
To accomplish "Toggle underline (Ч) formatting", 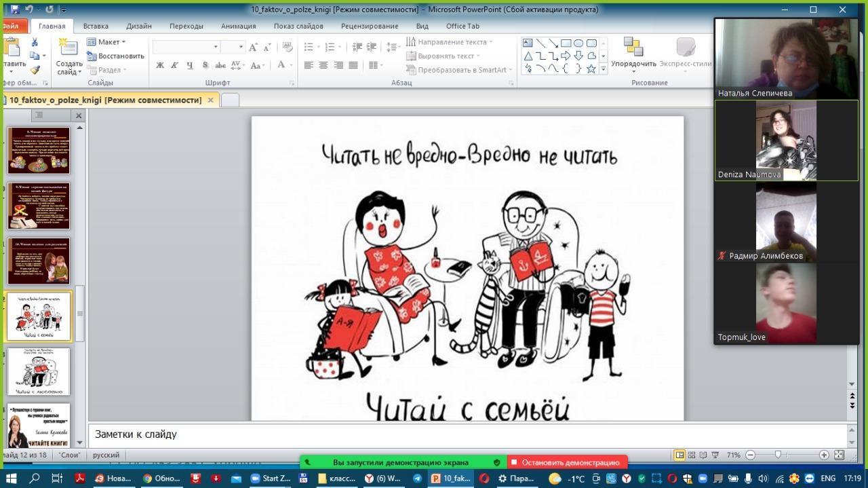I will [x=189, y=65].
